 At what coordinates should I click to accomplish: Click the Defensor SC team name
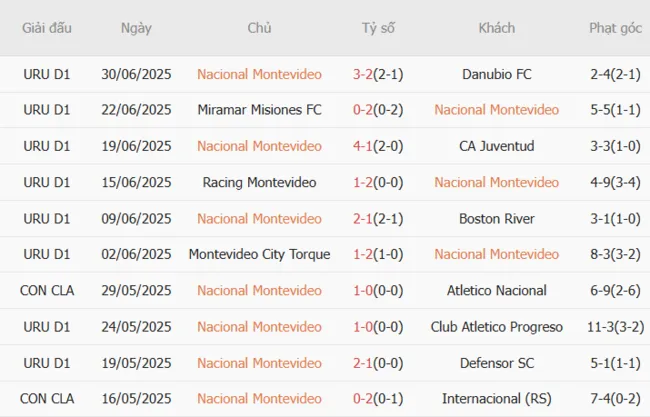[496, 362]
